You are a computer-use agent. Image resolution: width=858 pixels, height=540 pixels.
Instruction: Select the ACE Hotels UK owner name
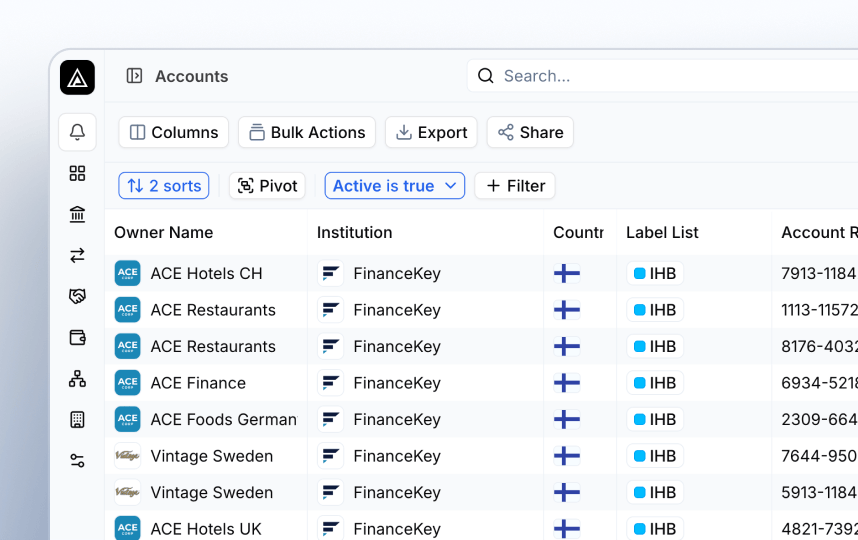pyautogui.click(x=206, y=529)
